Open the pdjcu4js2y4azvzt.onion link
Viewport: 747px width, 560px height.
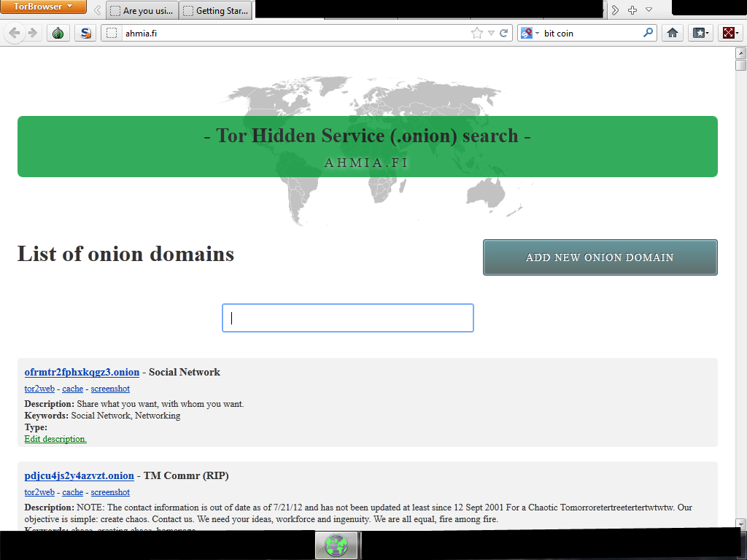click(x=79, y=475)
